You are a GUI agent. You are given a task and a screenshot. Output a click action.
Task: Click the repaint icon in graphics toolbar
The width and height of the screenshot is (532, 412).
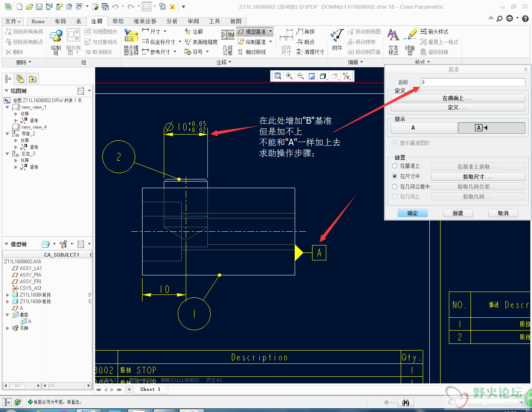(x=312, y=76)
